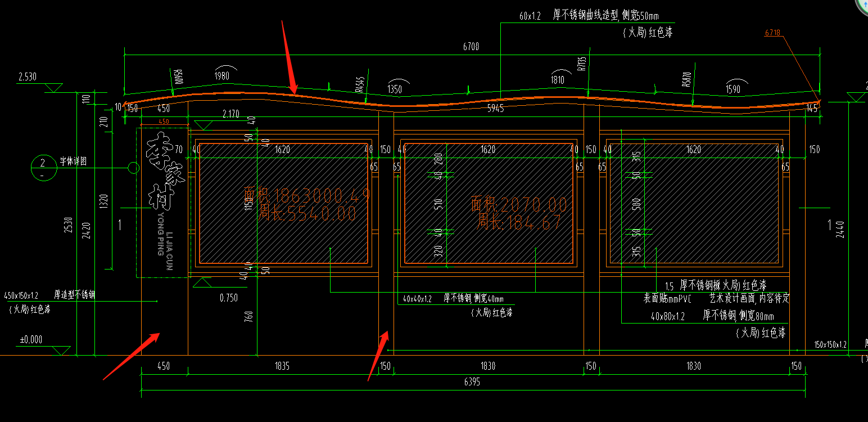This screenshot has width=868, height=422.
Task: Select the 面积:1863000.49 area text
Action: pyautogui.click(x=307, y=195)
